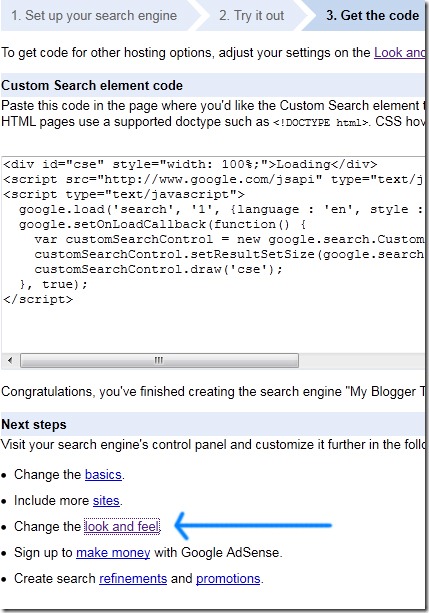Open the sites link
The image size is (429, 613).
(106, 500)
